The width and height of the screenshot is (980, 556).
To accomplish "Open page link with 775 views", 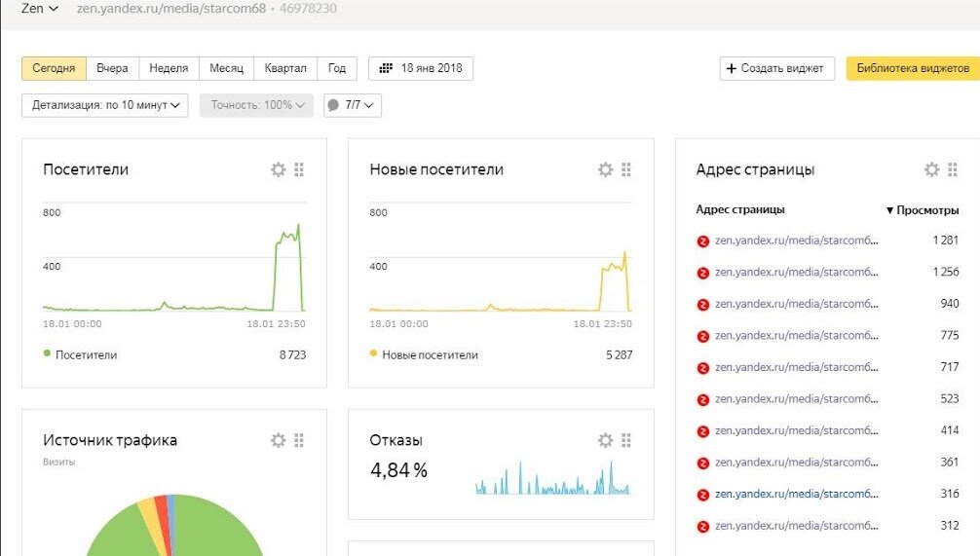I will pos(797,336).
